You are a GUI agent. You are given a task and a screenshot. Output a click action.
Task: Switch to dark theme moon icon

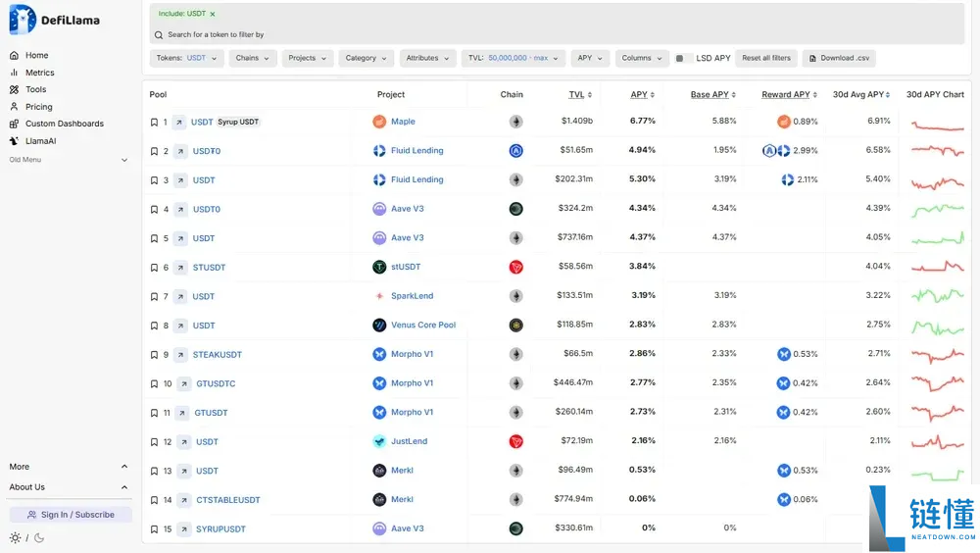pos(39,538)
